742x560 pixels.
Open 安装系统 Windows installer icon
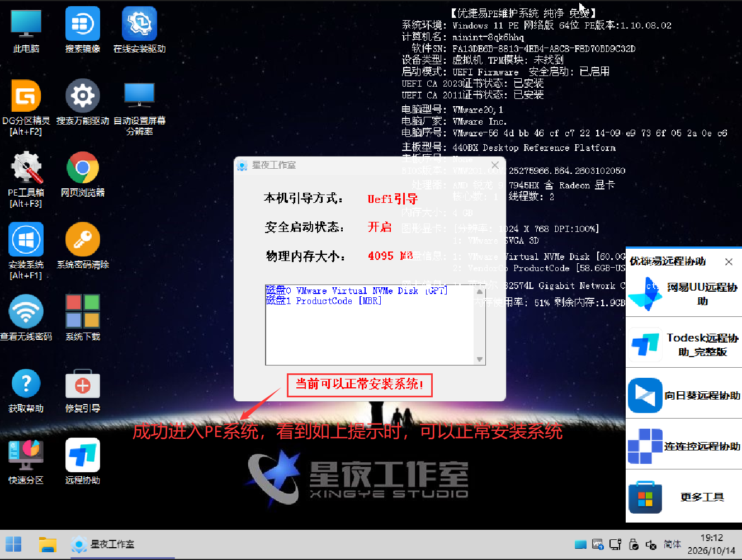(x=26, y=251)
